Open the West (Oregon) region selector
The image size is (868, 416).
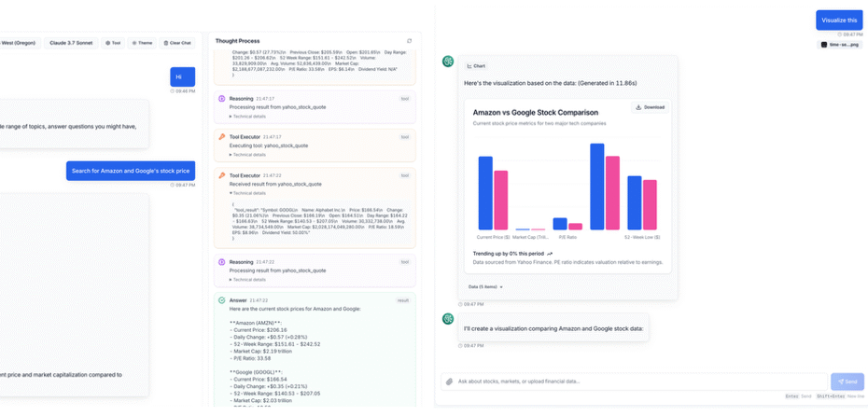pyautogui.click(x=20, y=43)
